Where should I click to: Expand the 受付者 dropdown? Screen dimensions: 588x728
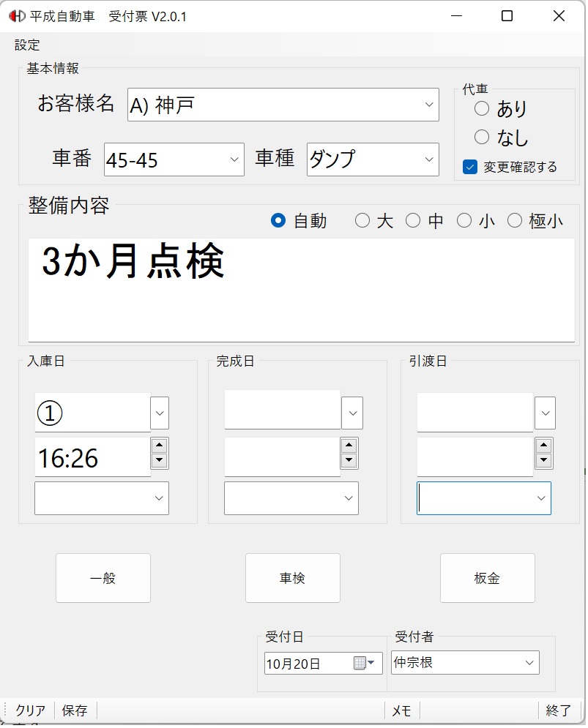[529, 663]
